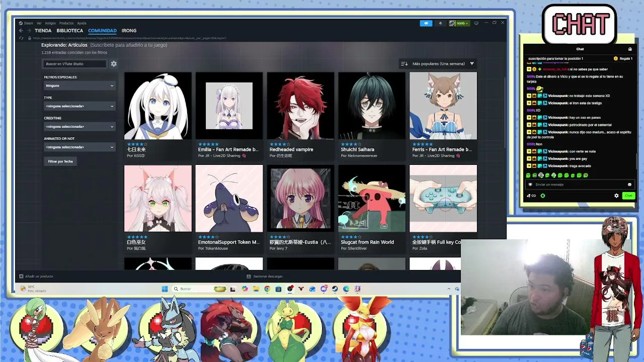Image resolution: width=644 pixels, height=362 pixels.
Task: Open the white-haired sailor girl 七日未来 thumbnail
Action: pyautogui.click(x=158, y=106)
